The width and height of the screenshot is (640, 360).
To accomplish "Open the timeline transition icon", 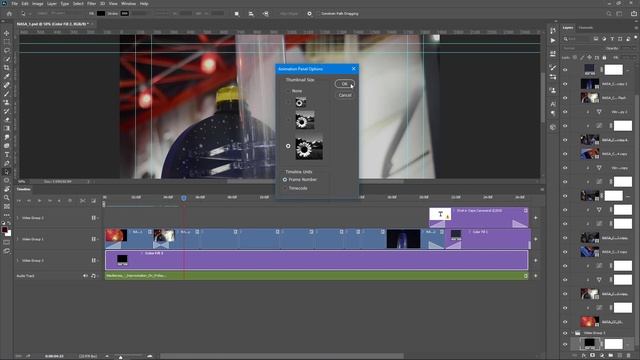I will pyautogui.click(x=93, y=201).
